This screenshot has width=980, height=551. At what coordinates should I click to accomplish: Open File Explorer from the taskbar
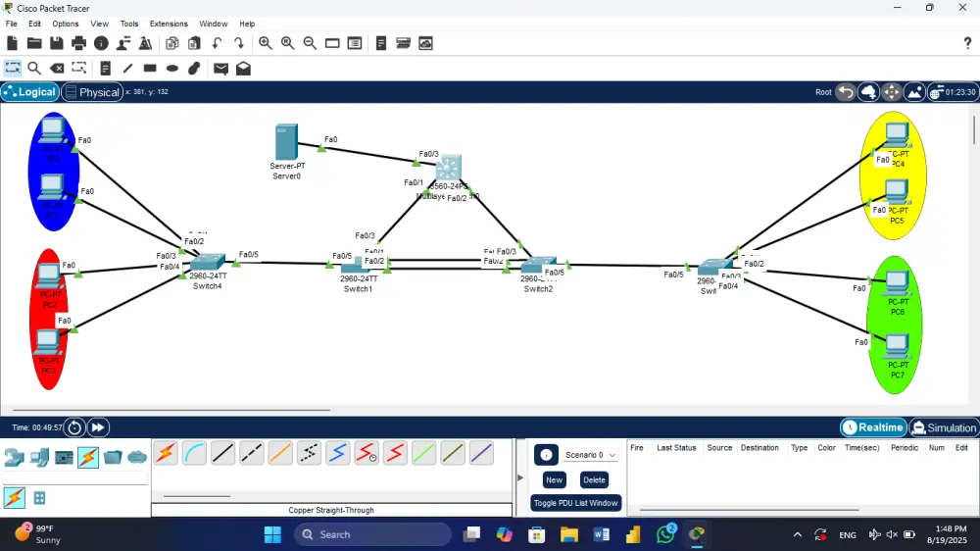(568, 534)
